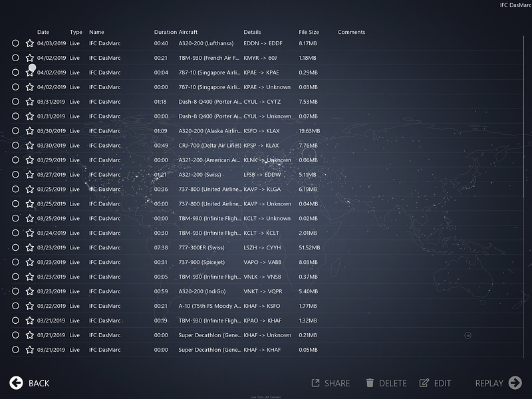The image size is (532, 399).
Task: Select the A320-200 (Alaska) replay radio button
Action: pos(15,131)
